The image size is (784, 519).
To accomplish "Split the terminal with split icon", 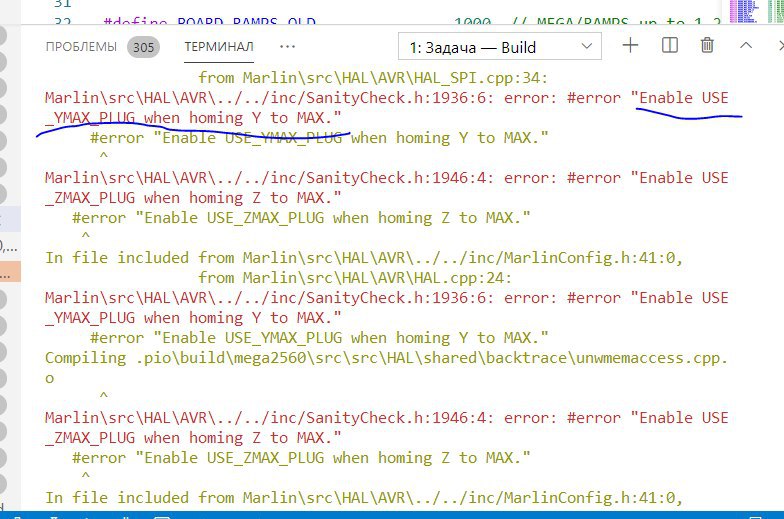I will tap(670, 46).
